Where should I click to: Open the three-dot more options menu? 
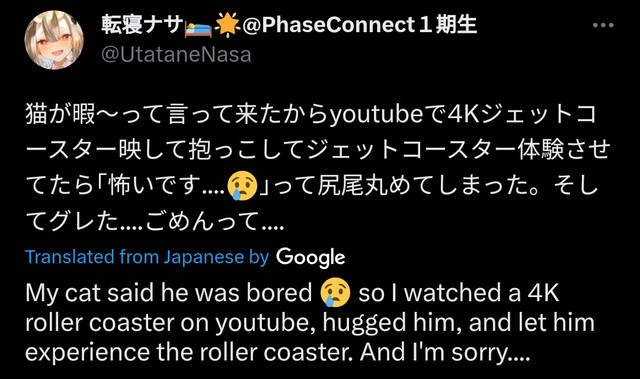(x=603, y=25)
